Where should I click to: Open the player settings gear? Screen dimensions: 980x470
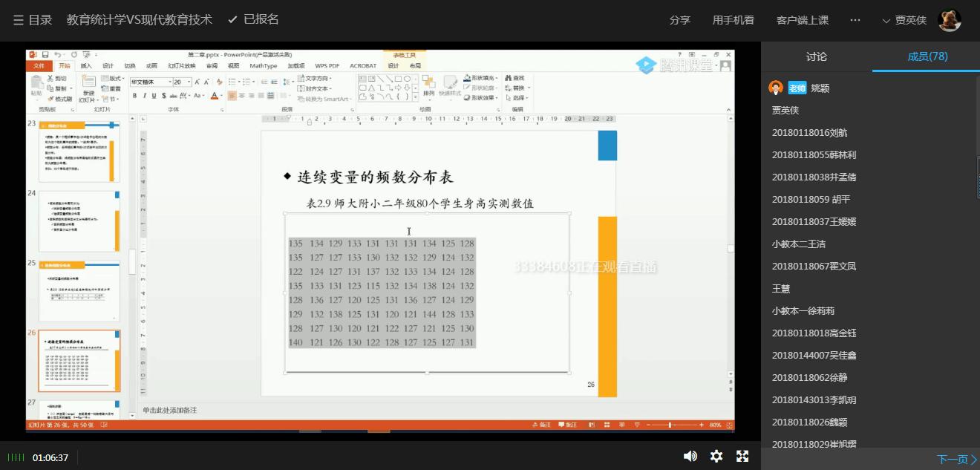pyautogui.click(x=716, y=457)
